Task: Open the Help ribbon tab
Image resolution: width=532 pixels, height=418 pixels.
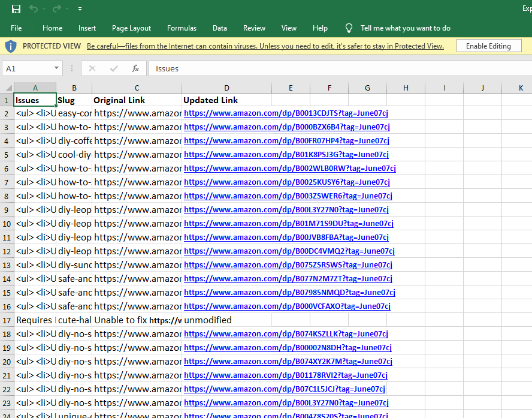Action: 320,28
